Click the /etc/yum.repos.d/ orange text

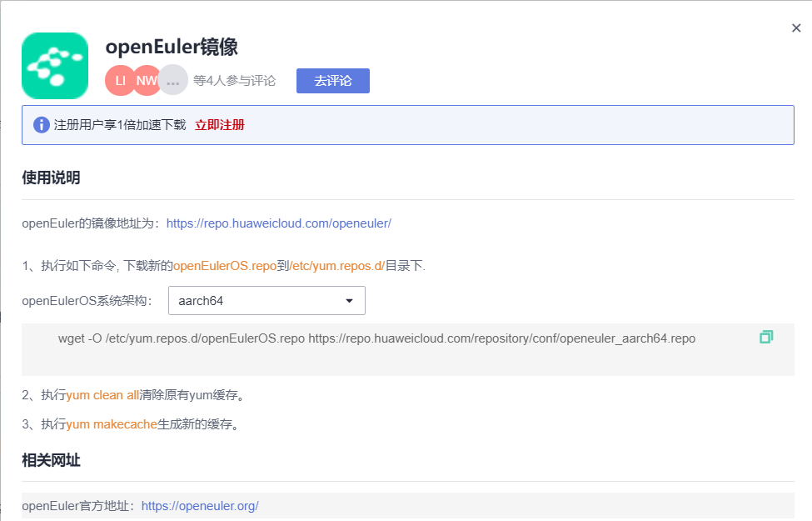(x=337, y=266)
